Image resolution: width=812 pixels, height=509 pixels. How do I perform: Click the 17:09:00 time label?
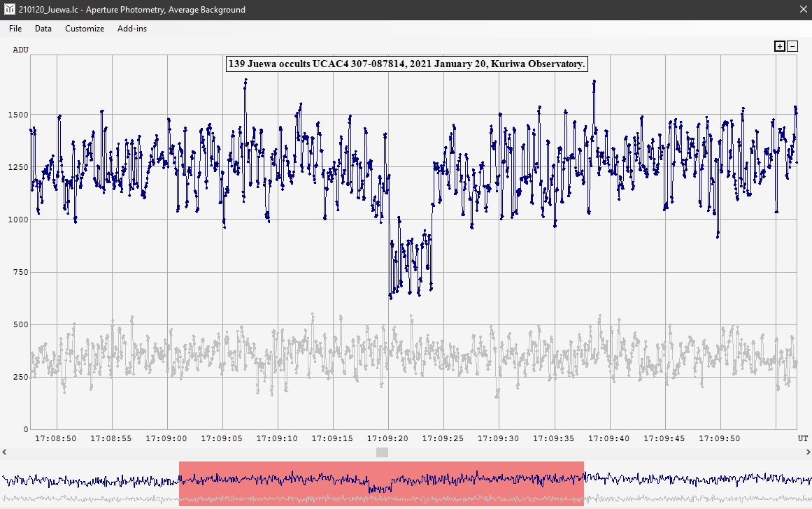point(166,438)
